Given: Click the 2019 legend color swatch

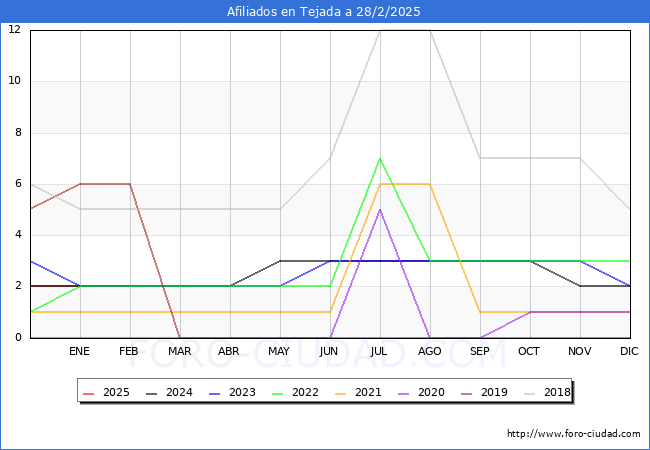Looking at the screenshot, I should (467, 393).
